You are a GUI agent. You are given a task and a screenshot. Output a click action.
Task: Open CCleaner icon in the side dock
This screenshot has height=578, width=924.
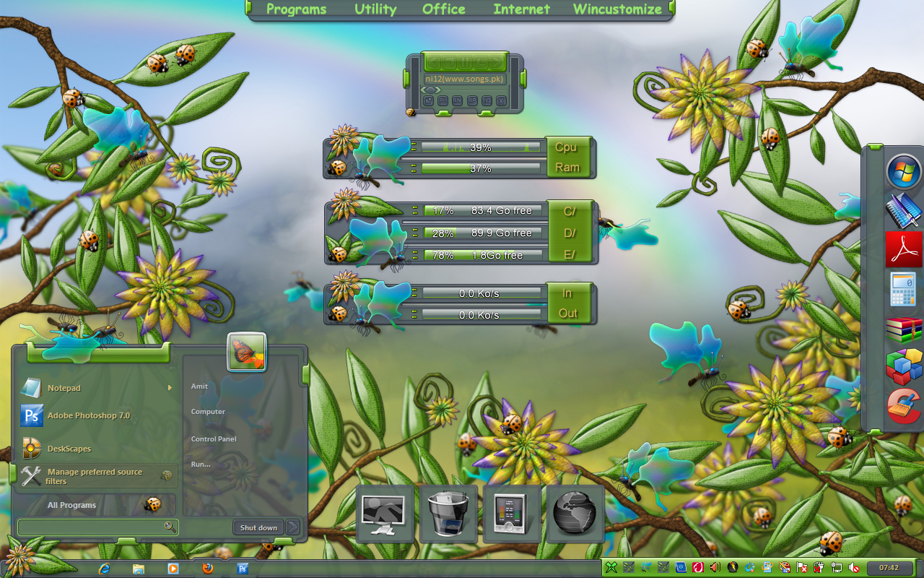[x=904, y=406]
